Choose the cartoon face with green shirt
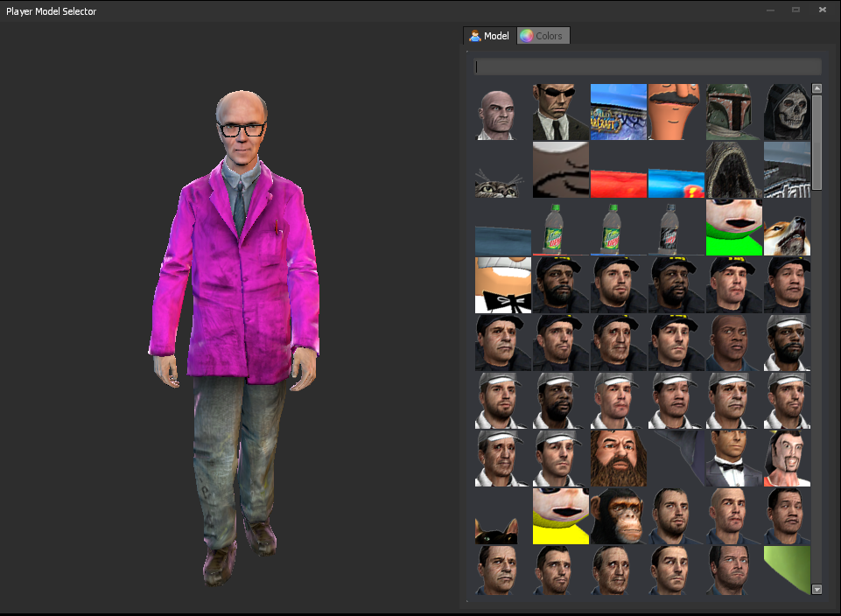Screen dimensions: 841x616 coord(733,227)
